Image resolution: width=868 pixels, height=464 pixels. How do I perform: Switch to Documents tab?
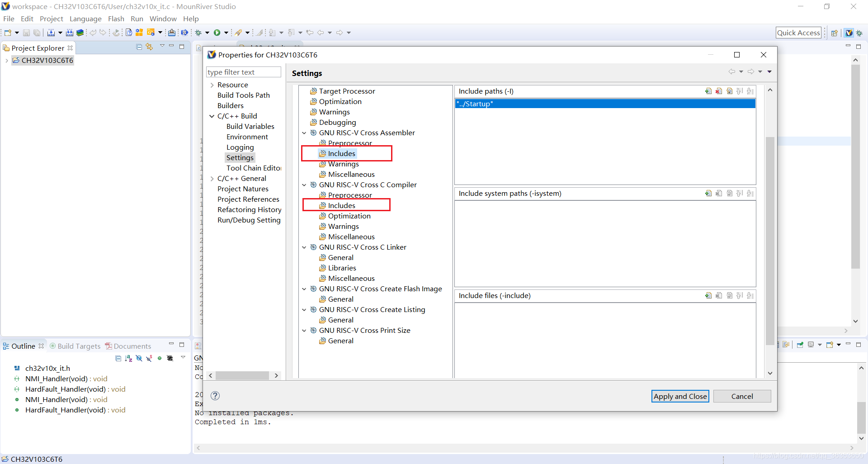click(x=128, y=346)
